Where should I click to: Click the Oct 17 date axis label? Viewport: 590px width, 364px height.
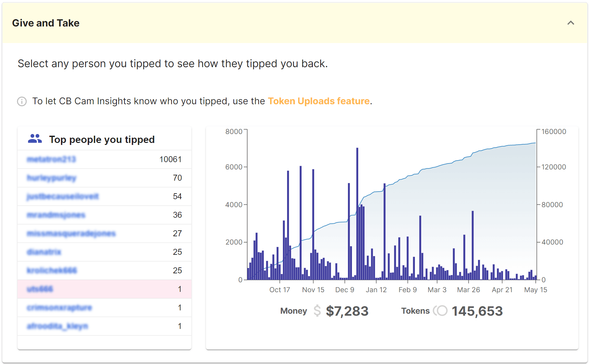279,290
